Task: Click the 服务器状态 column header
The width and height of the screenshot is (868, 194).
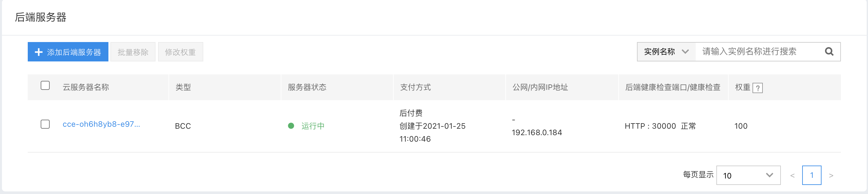Action: pos(307,87)
